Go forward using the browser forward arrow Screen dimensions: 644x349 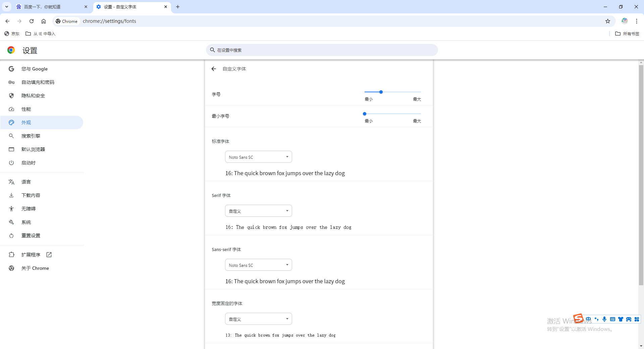(19, 21)
